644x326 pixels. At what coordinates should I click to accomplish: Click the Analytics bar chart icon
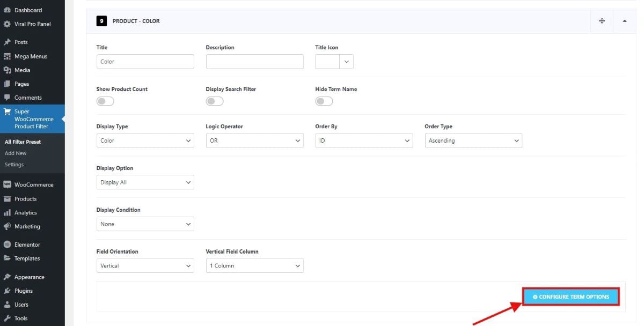[7, 213]
